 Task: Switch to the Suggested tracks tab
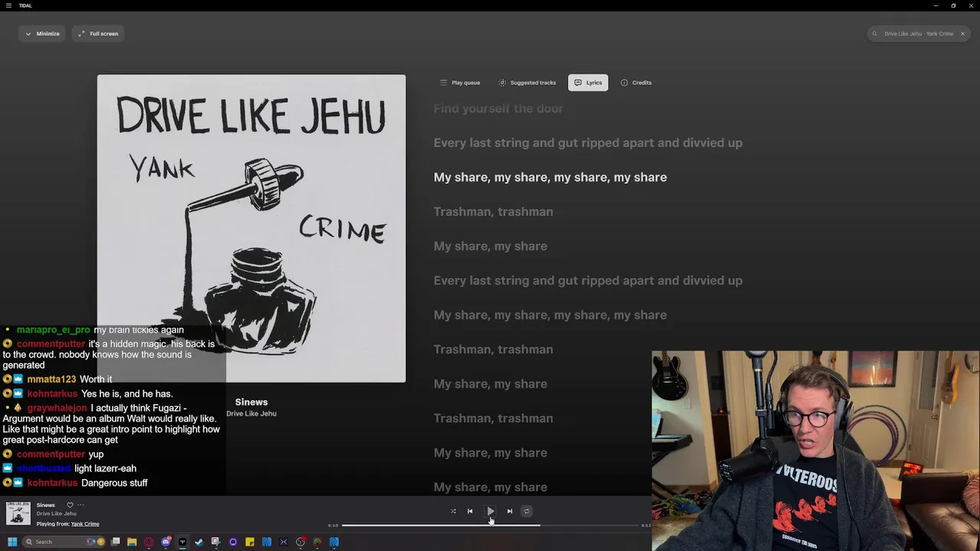[x=528, y=83]
